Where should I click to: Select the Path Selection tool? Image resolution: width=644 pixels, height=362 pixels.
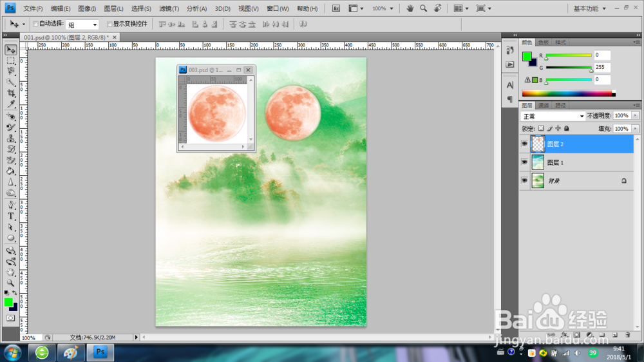(x=11, y=227)
